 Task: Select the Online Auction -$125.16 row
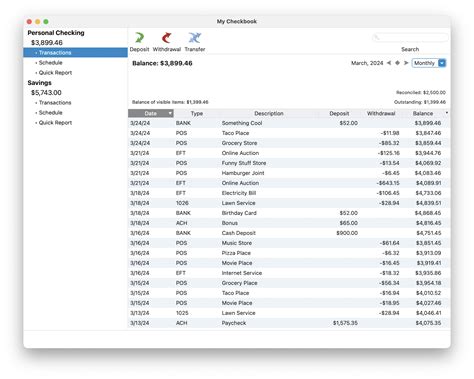pyautogui.click(x=289, y=153)
